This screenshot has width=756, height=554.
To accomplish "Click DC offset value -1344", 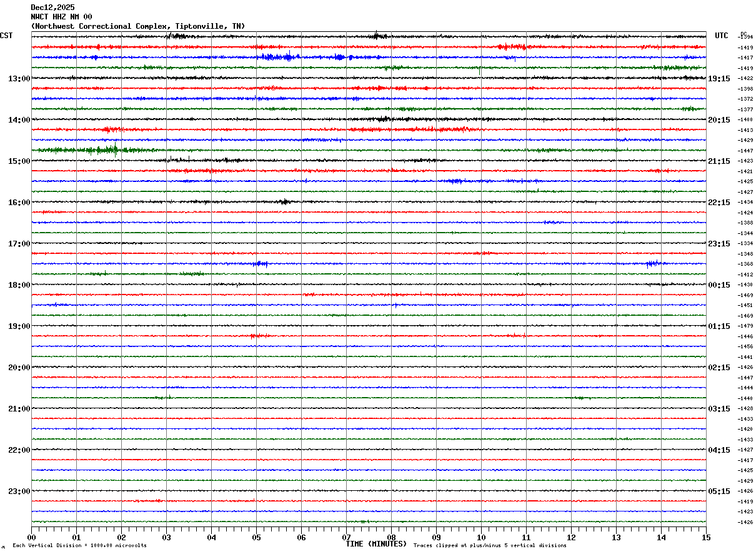I will coord(745,233).
